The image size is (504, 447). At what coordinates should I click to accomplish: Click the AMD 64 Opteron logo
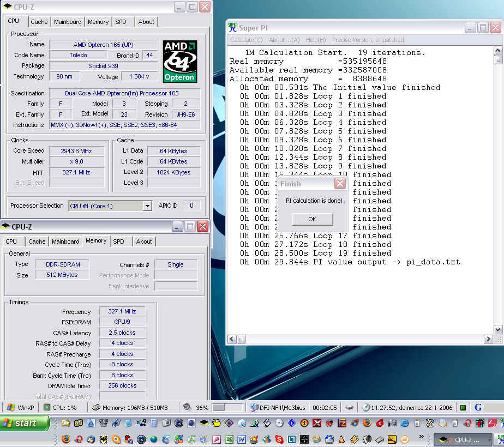(179, 62)
